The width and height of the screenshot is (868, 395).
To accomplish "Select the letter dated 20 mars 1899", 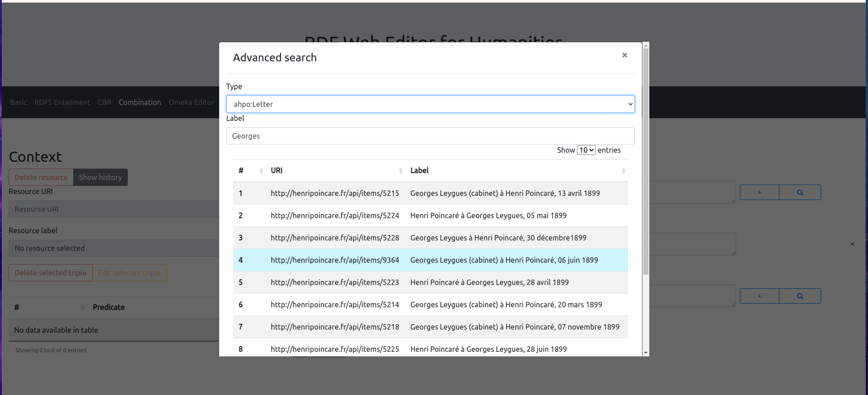I will click(506, 305).
